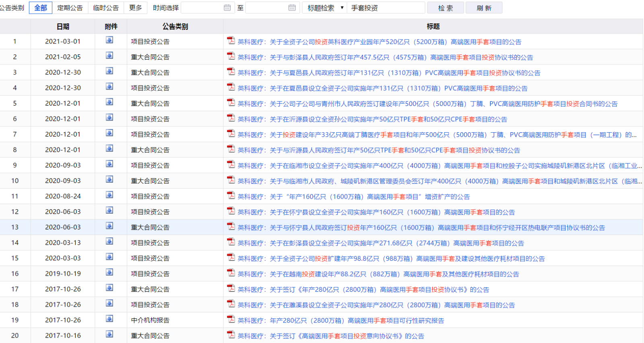Open PDF icon in row 10 临湘市人民政府
Image resolution: width=644 pixels, height=343 pixels.
tap(231, 180)
